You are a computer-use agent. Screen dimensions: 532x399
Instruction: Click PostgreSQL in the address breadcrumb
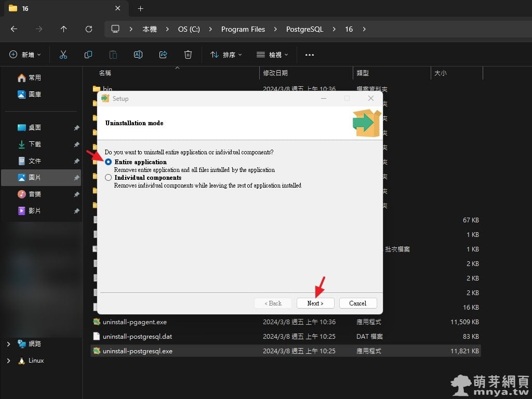(304, 29)
